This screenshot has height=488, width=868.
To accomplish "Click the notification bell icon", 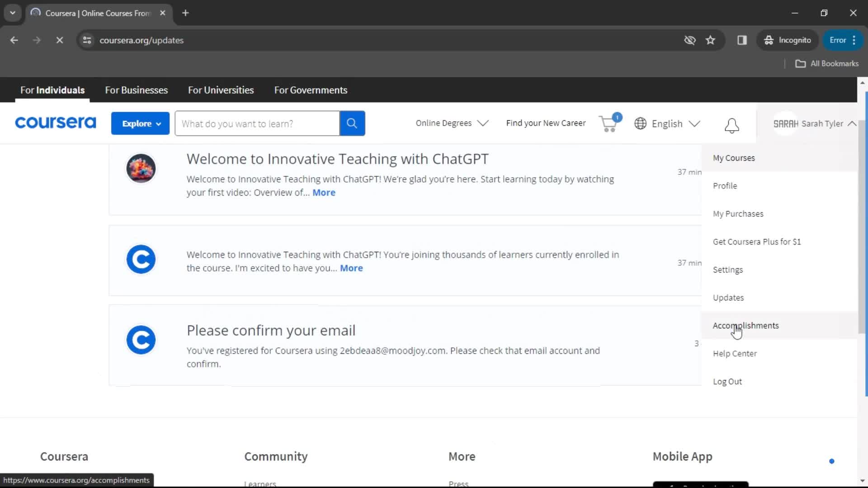I will click(731, 124).
